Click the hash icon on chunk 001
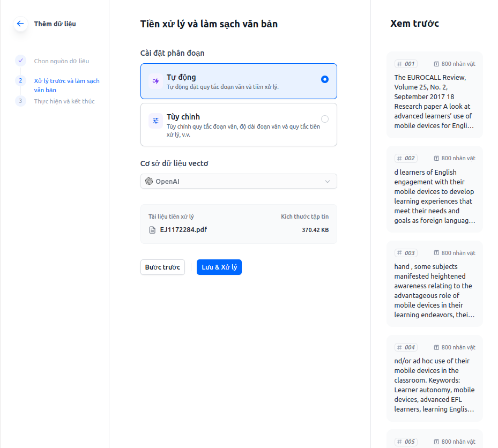498x448 pixels. click(x=399, y=64)
